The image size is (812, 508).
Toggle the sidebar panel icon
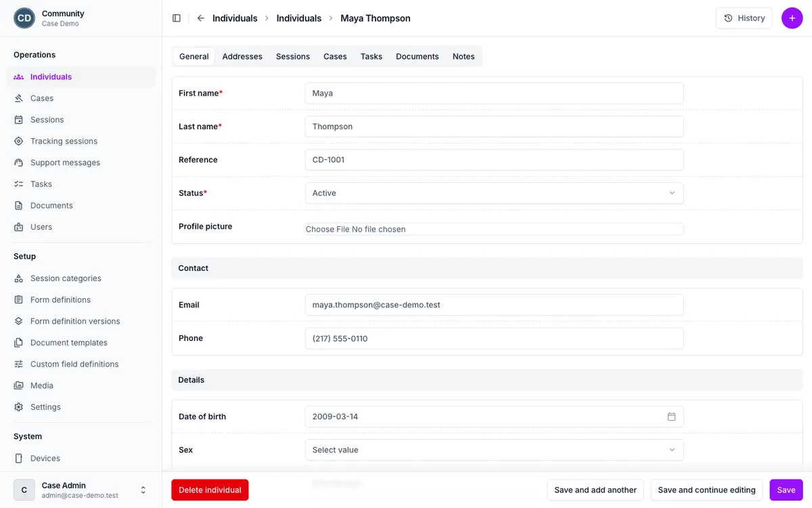coord(177,18)
